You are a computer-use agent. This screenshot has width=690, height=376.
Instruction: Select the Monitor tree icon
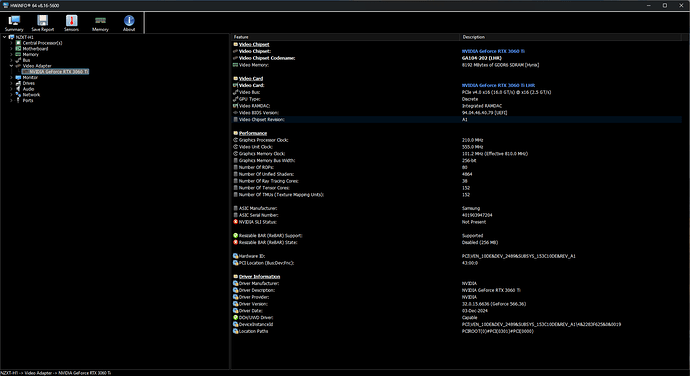tap(18, 77)
